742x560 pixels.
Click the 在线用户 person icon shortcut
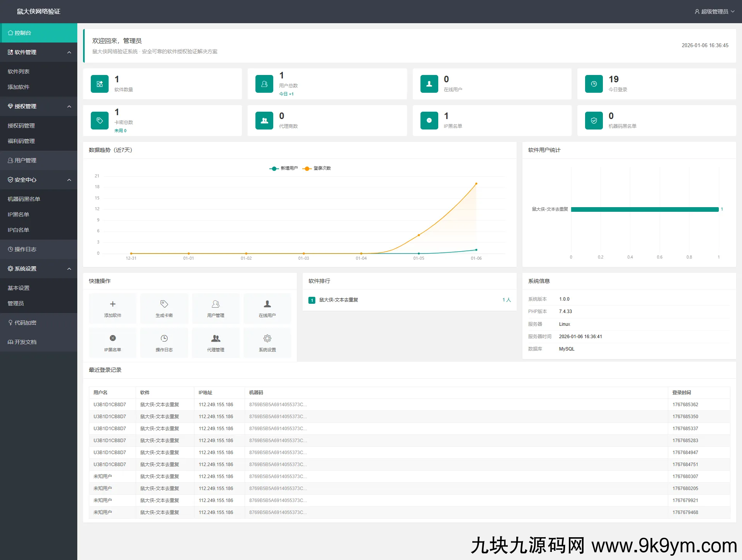point(267,304)
